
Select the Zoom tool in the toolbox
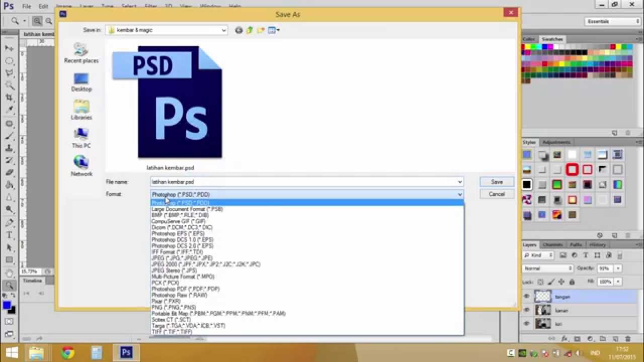(x=9, y=286)
